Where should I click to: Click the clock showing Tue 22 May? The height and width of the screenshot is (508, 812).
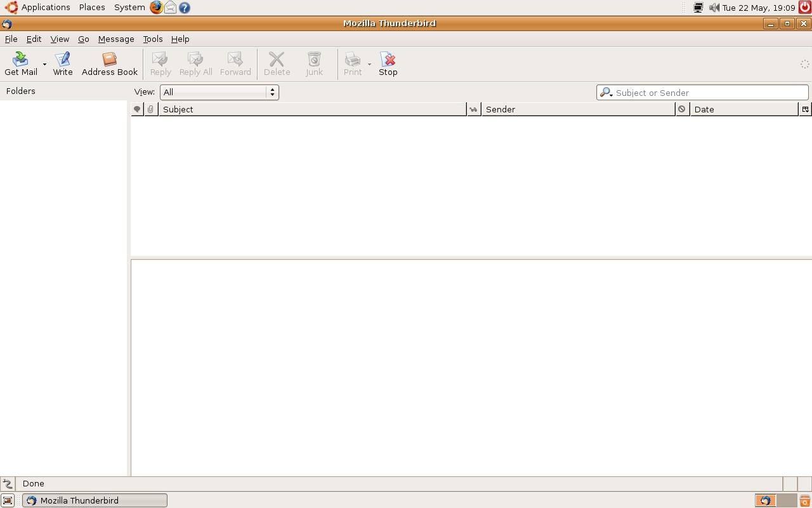tap(759, 8)
